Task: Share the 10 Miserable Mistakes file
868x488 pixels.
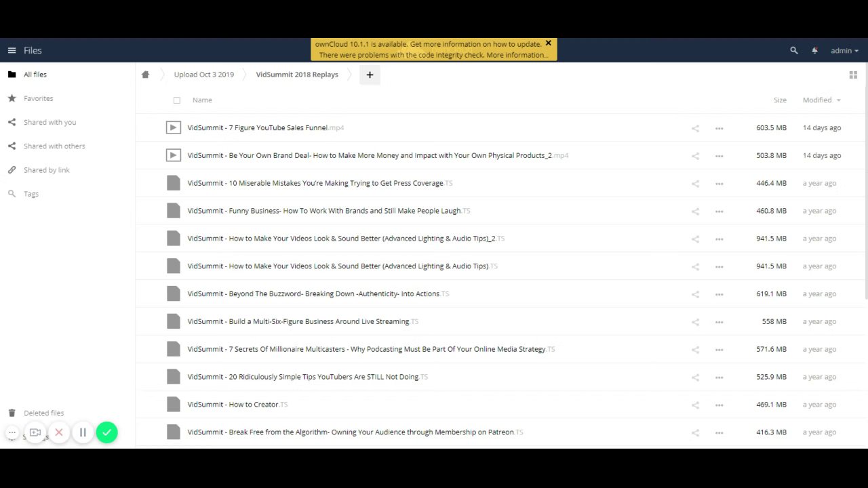Action: click(695, 184)
